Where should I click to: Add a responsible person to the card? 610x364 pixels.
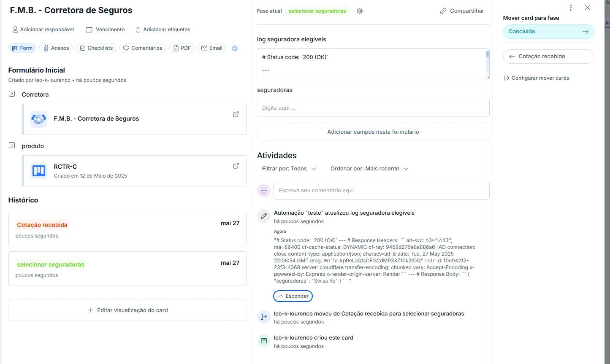[43, 30]
